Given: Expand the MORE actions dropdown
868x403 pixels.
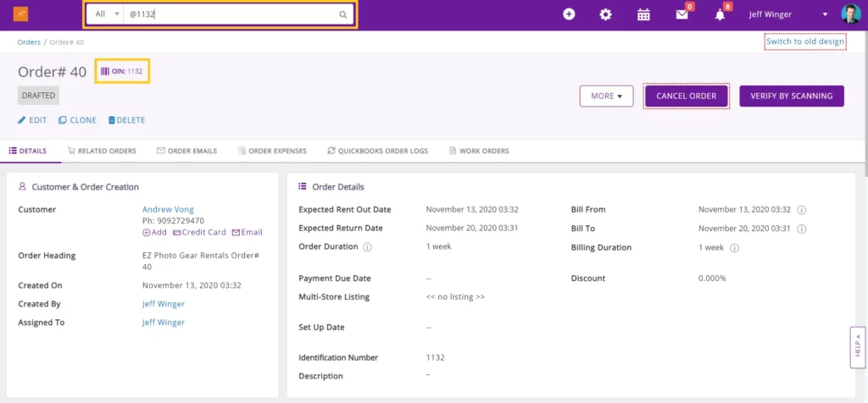Looking at the screenshot, I should (606, 97).
